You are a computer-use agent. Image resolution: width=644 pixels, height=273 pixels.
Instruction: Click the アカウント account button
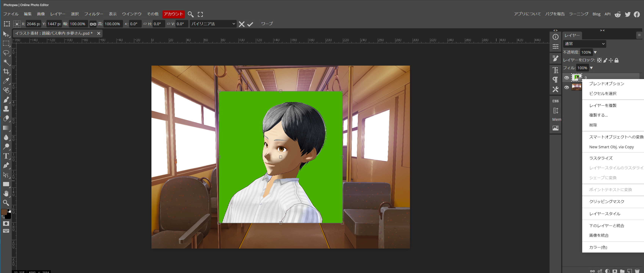(x=173, y=14)
